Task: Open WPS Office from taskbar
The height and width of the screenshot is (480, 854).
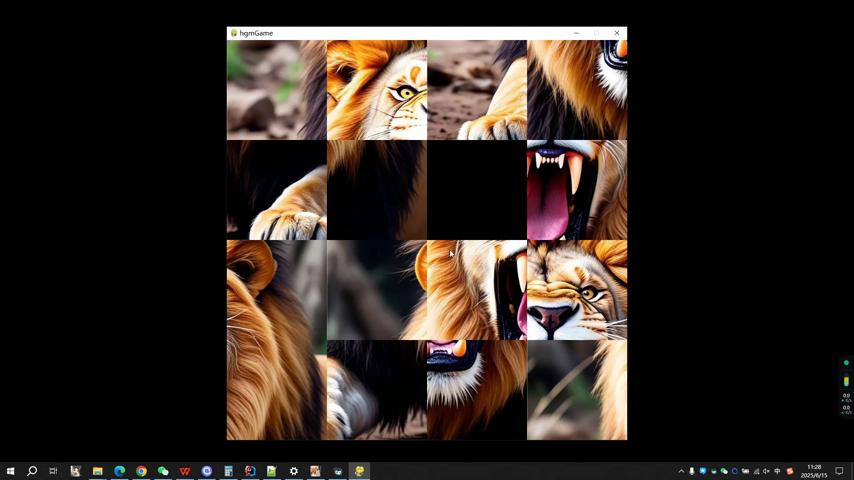Action: pyautogui.click(x=185, y=471)
